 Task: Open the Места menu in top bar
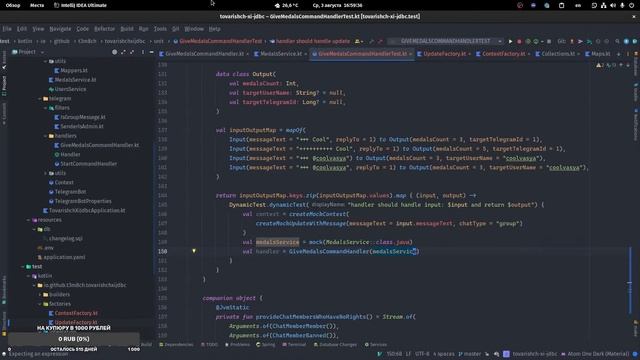click(x=37, y=5)
